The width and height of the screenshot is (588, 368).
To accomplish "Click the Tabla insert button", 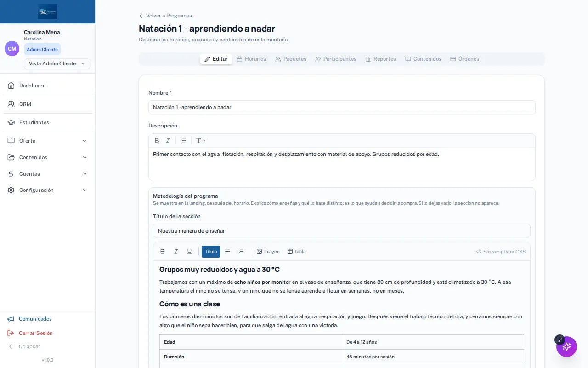I will pos(296,252).
